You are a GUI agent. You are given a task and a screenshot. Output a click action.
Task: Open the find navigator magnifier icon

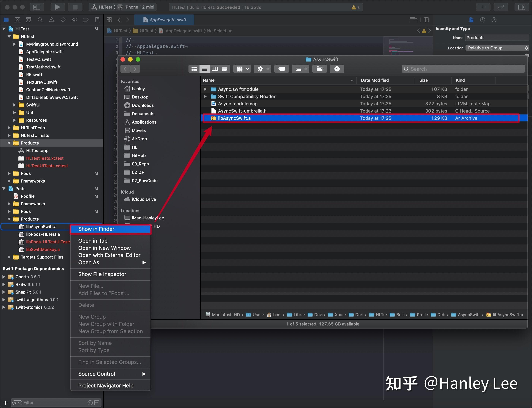tap(40, 20)
